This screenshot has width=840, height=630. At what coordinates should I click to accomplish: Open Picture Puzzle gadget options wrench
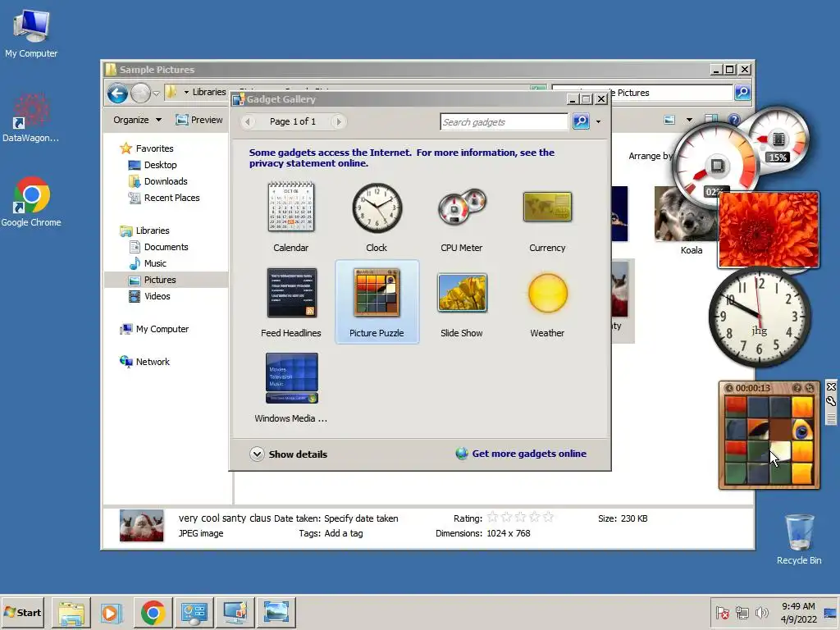tap(831, 400)
